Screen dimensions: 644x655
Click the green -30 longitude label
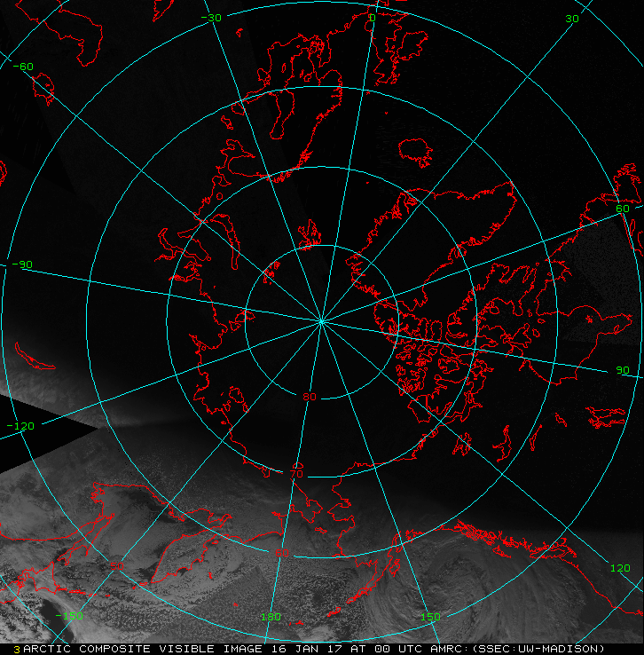(211, 18)
